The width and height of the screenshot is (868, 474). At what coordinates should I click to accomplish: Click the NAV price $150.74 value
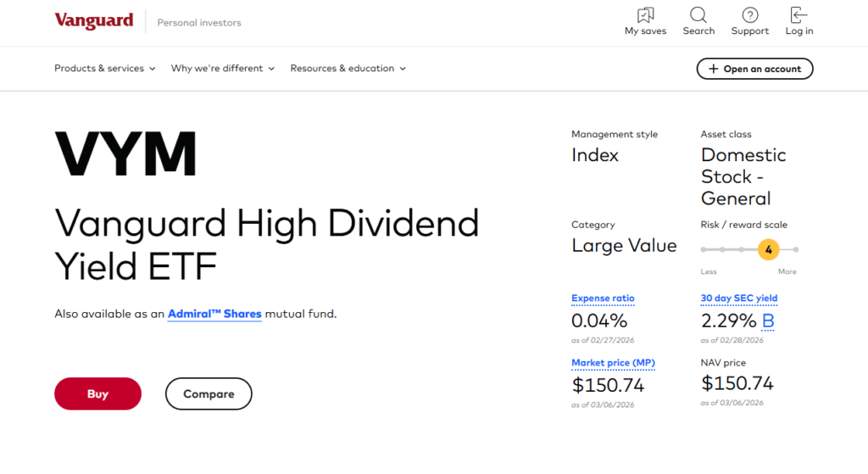(x=737, y=383)
